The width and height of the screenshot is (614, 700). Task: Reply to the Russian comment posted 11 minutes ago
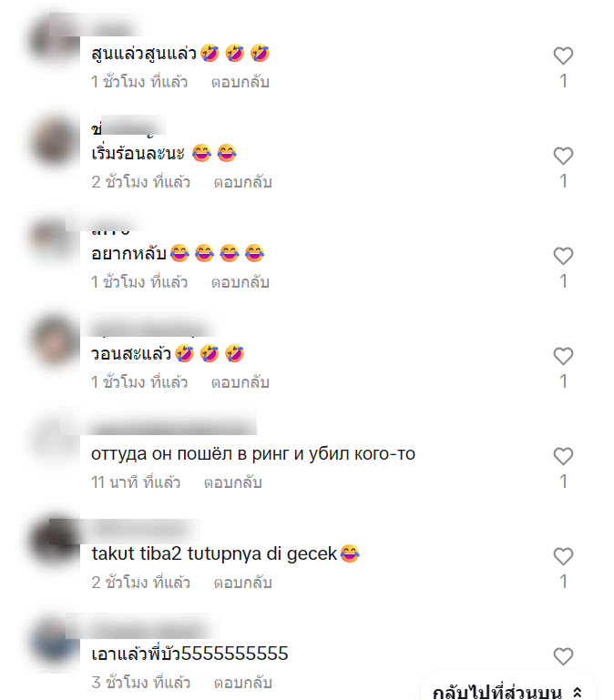tap(233, 482)
